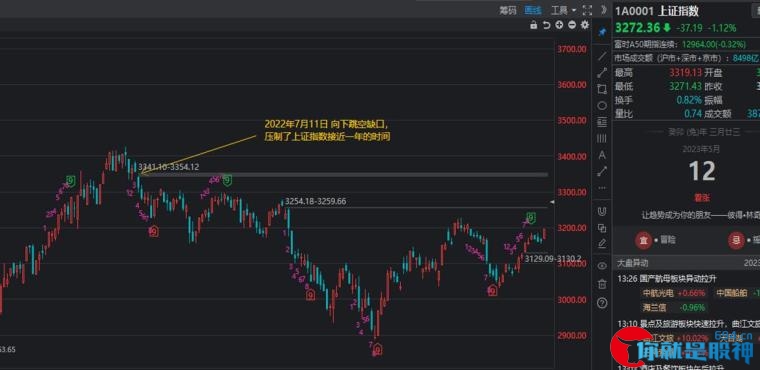Switch to the 筹码 tab
The height and width of the screenshot is (370, 760).
[507, 10]
